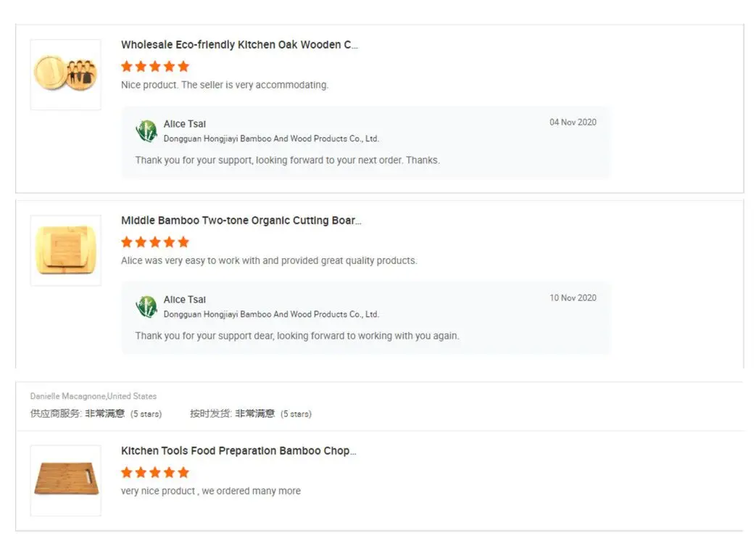Select Alice Tsai name in the first reply
756x544 pixels.
tap(185, 124)
